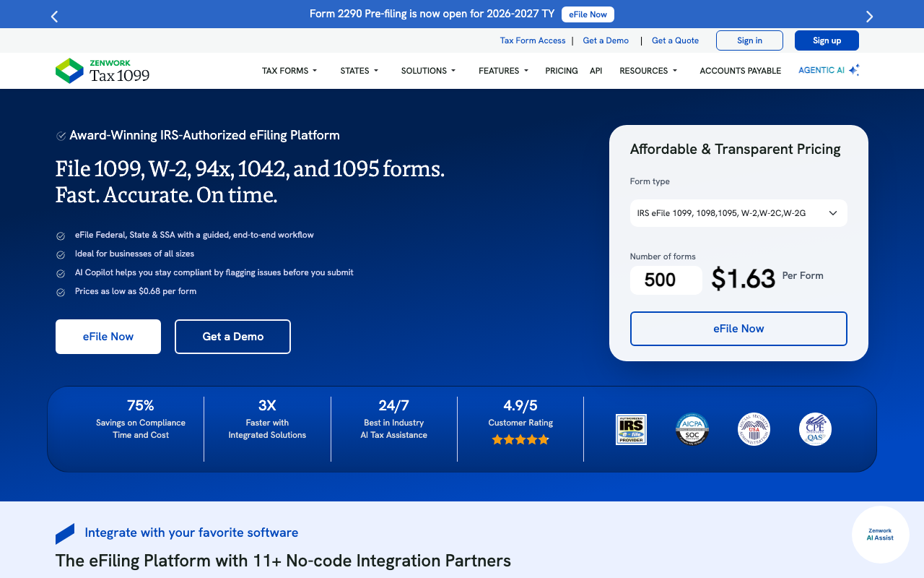924x578 pixels.
Task: Click the Number of forms input field
Action: click(x=666, y=280)
